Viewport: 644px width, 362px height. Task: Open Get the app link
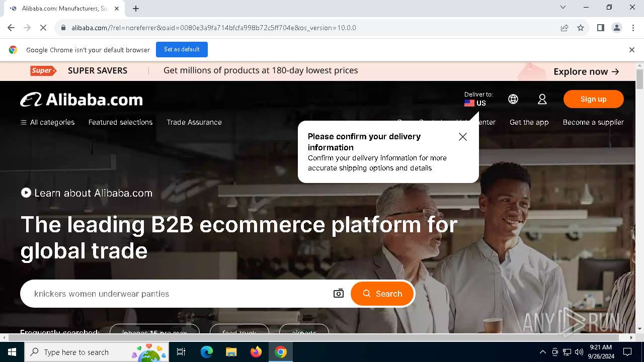529,122
